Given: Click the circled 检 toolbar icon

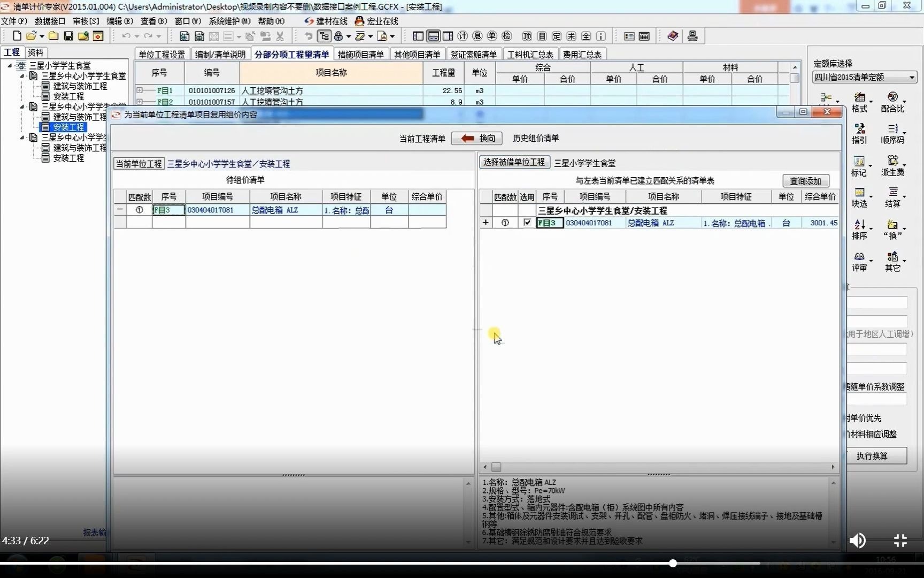Looking at the screenshot, I should click(x=507, y=36).
